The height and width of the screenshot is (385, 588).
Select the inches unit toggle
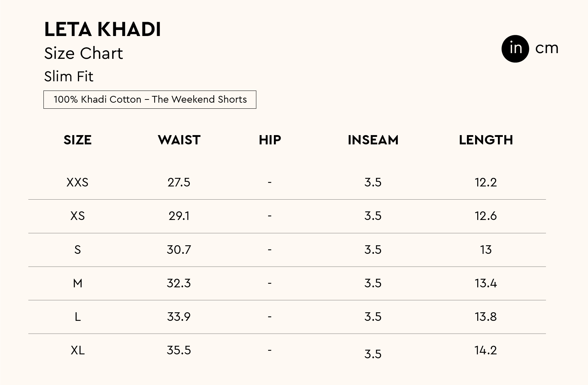click(515, 48)
